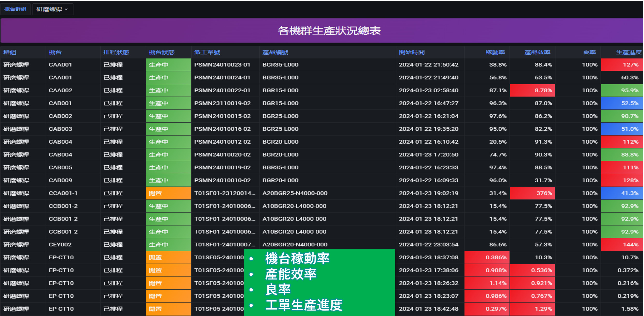Click order number PSMN24010023-01

point(222,65)
